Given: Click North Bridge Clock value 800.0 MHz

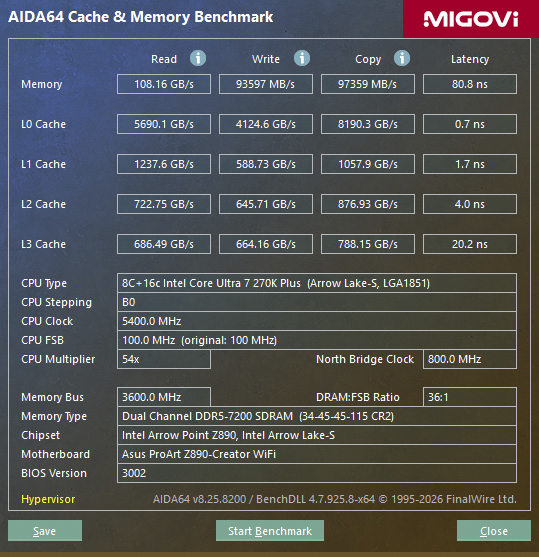Looking at the screenshot, I should click(470, 359).
